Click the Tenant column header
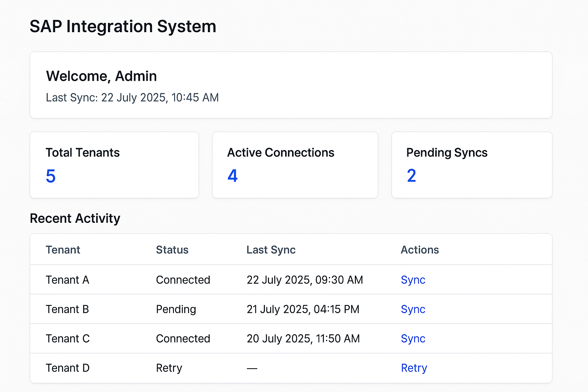This screenshot has width=588, height=392. [63, 250]
